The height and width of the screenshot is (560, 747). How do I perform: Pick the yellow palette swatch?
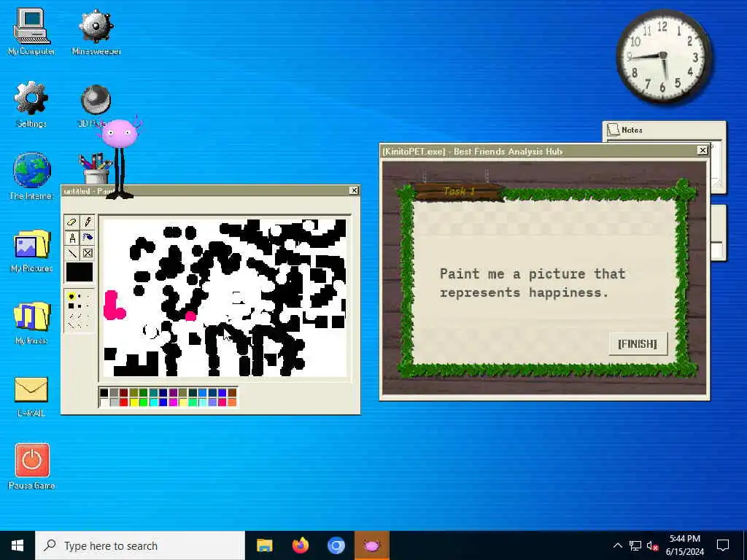point(134,402)
